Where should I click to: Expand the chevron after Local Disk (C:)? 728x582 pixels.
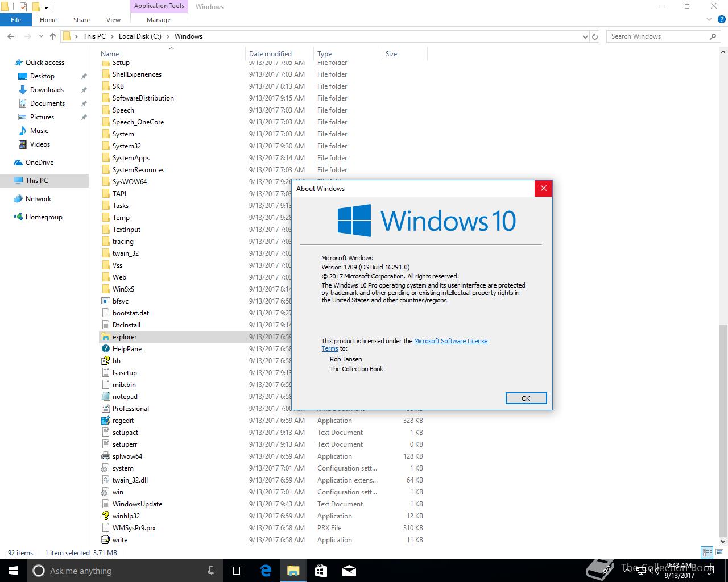coord(167,36)
